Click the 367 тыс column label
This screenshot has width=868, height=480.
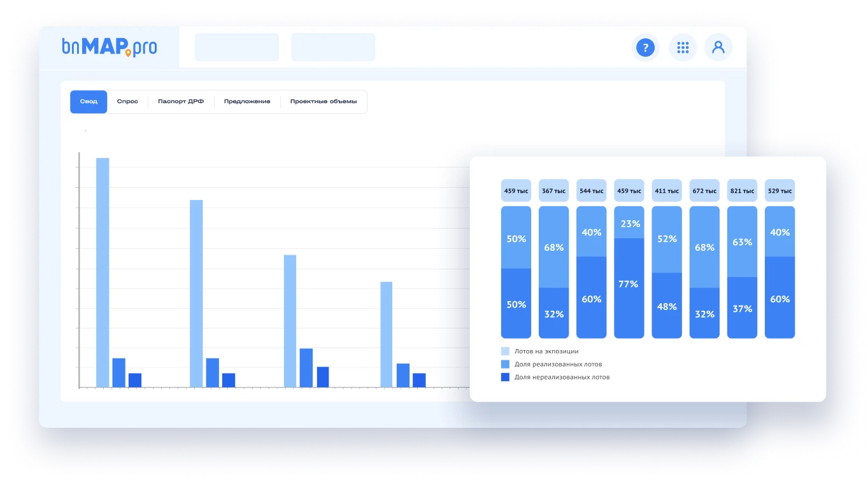pos(553,191)
